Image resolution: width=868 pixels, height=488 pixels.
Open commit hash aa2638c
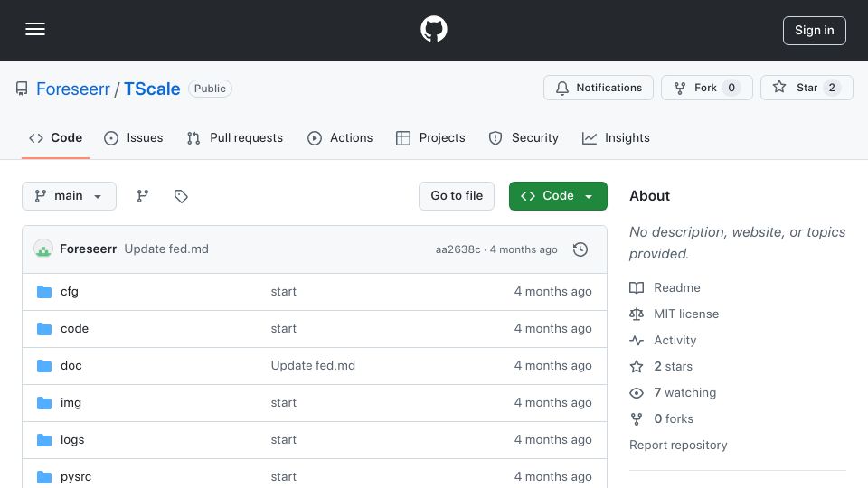(x=458, y=249)
